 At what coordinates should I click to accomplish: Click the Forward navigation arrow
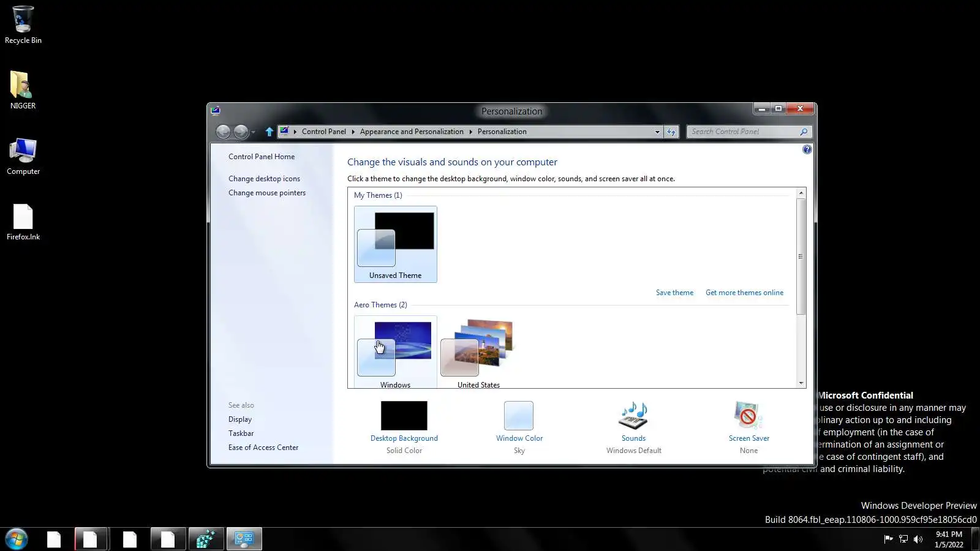click(241, 132)
